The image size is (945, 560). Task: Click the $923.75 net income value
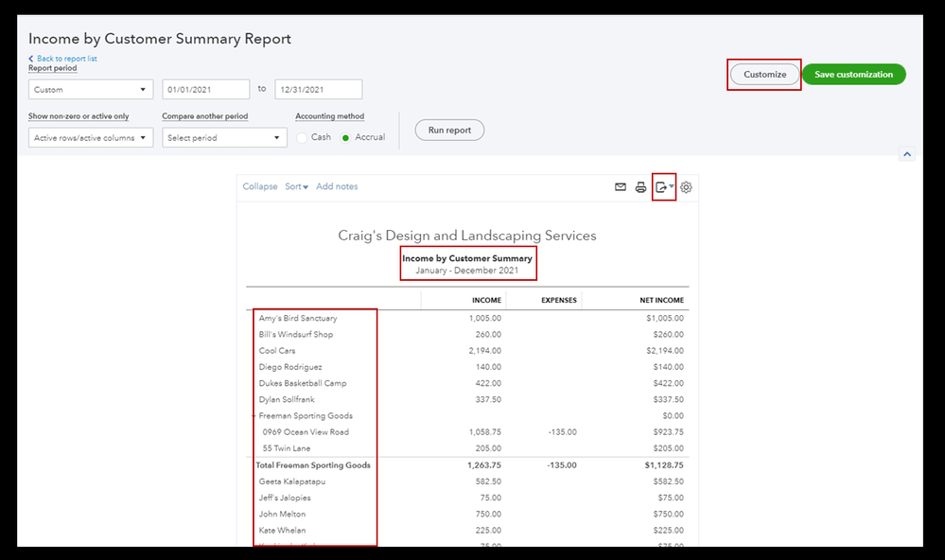coord(669,432)
